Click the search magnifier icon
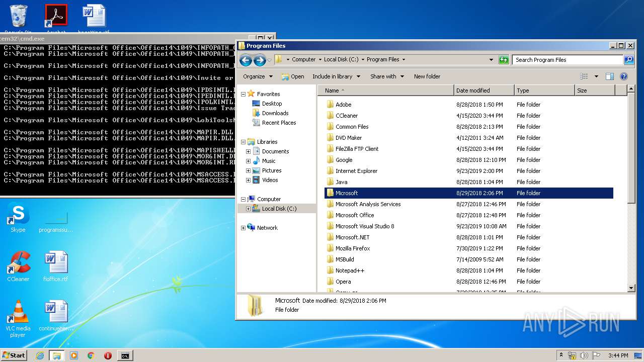This screenshot has height=362, width=644. tap(628, 59)
